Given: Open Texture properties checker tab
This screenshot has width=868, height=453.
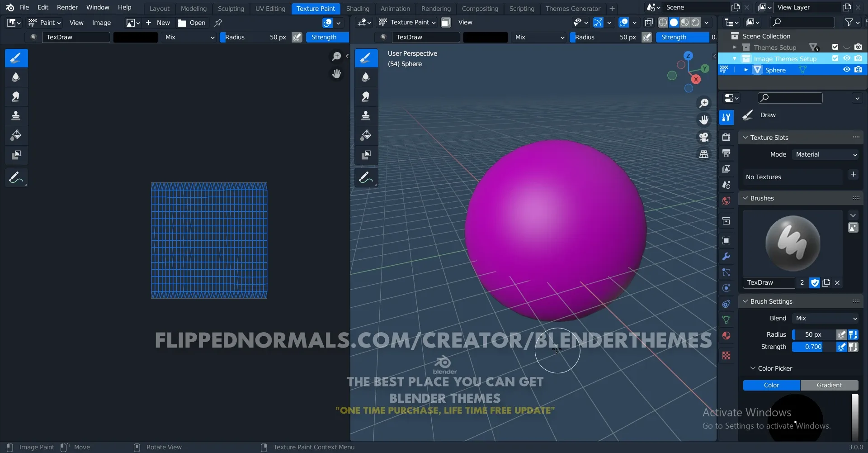Looking at the screenshot, I should tap(726, 356).
